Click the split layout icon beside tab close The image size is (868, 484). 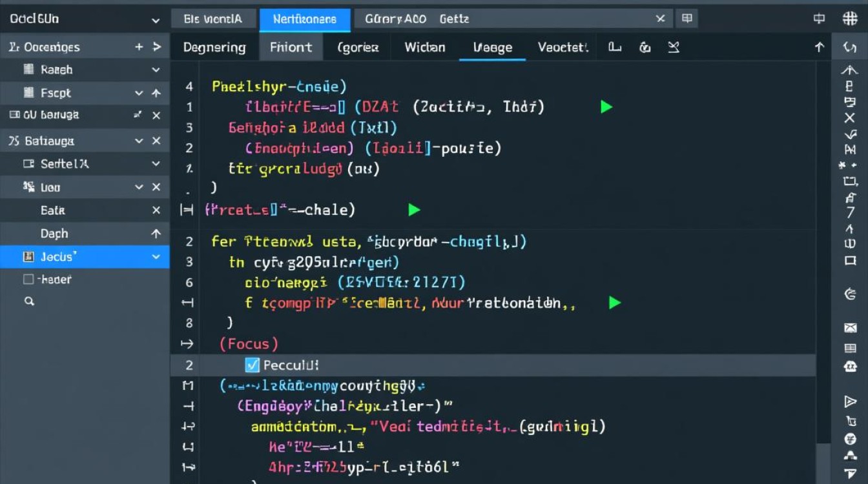[x=687, y=19]
